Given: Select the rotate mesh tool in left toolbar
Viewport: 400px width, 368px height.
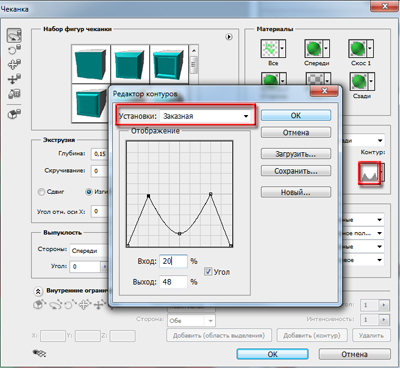Looking at the screenshot, I should pos(14,35).
